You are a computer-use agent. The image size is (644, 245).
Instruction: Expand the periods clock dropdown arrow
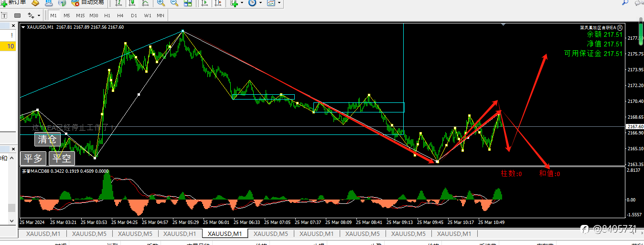coord(260,2)
